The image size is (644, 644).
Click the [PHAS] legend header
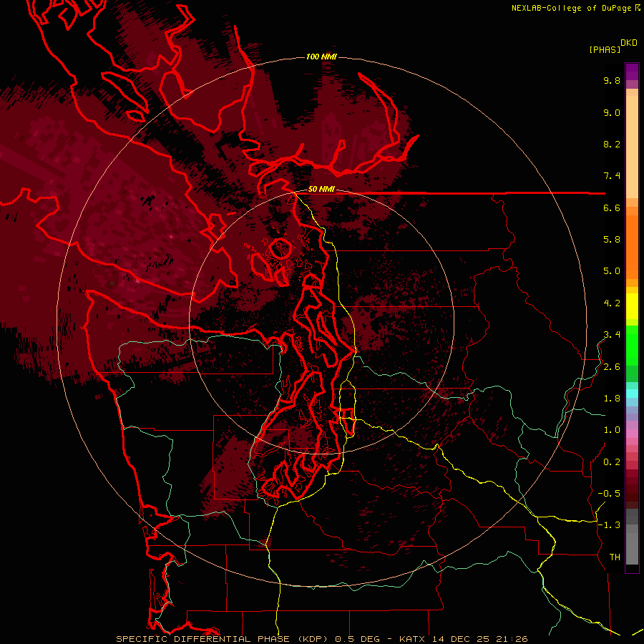coord(605,49)
